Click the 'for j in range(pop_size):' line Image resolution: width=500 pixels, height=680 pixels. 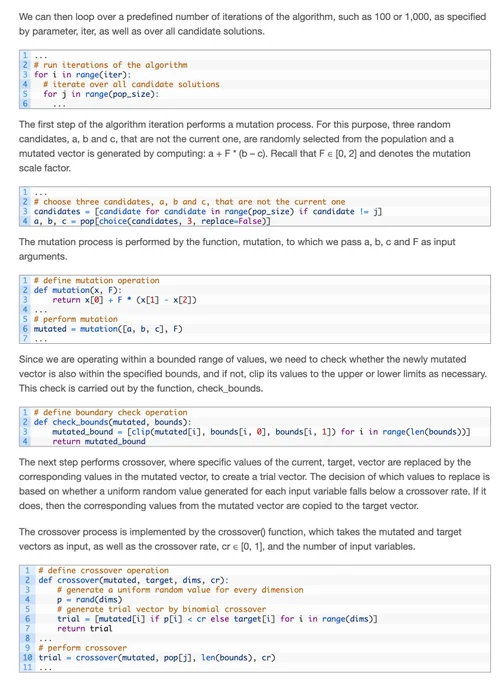(x=101, y=94)
